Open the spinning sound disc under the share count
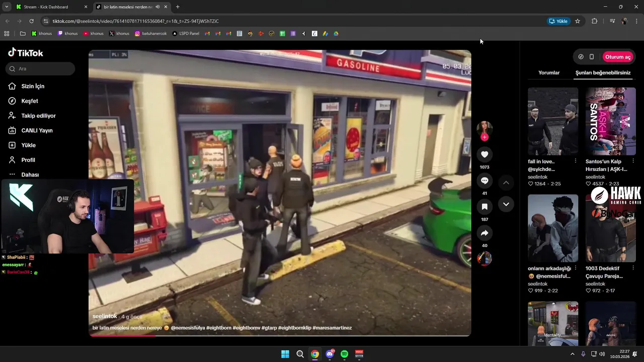The width and height of the screenshot is (644, 362). 485,258
